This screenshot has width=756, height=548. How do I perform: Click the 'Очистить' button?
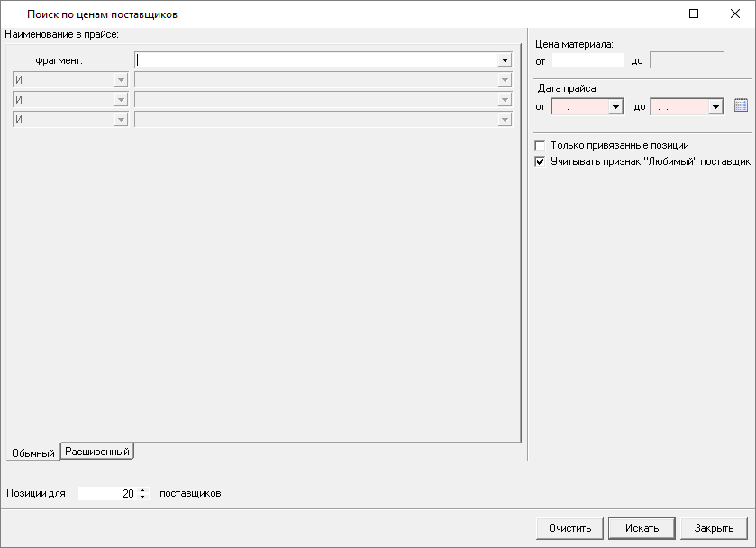569,528
